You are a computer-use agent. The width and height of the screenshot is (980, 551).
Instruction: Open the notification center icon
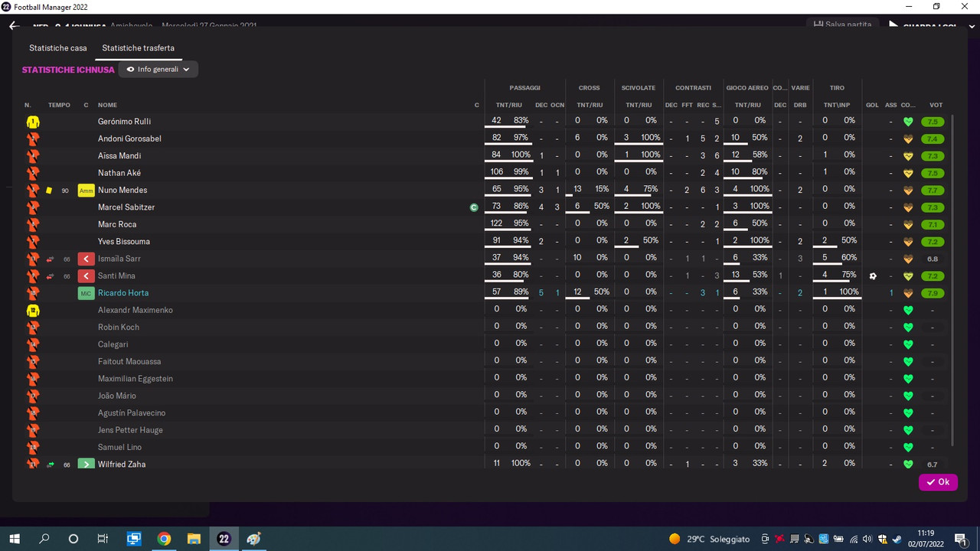point(960,539)
